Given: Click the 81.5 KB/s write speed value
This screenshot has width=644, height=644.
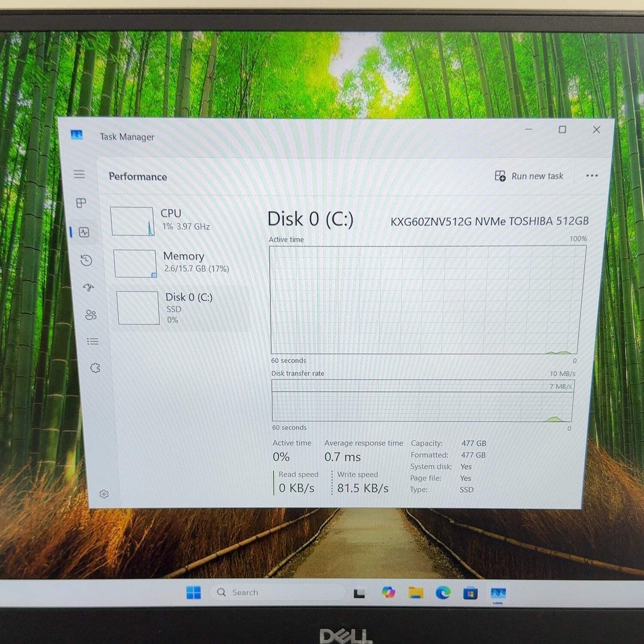Looking at the screenshot, I should click(x=363, y=488).
